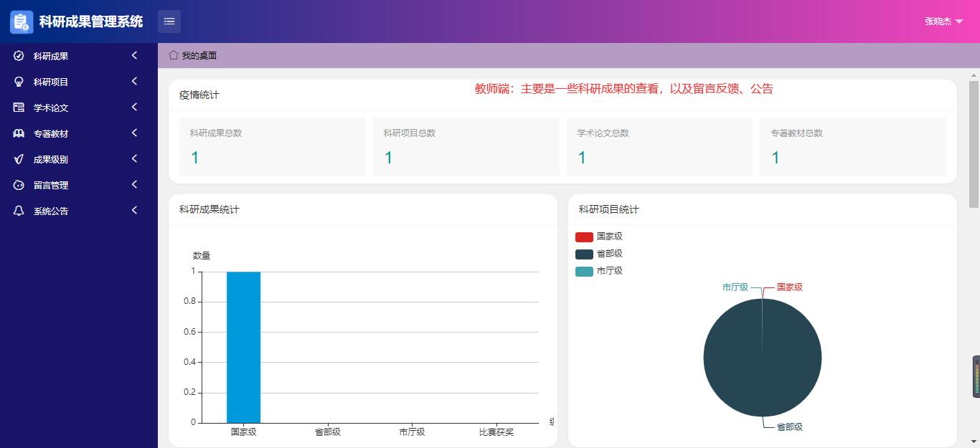Click the 学术论文 sidebar icon
980x448 pixels.
[x=19, y=108]
